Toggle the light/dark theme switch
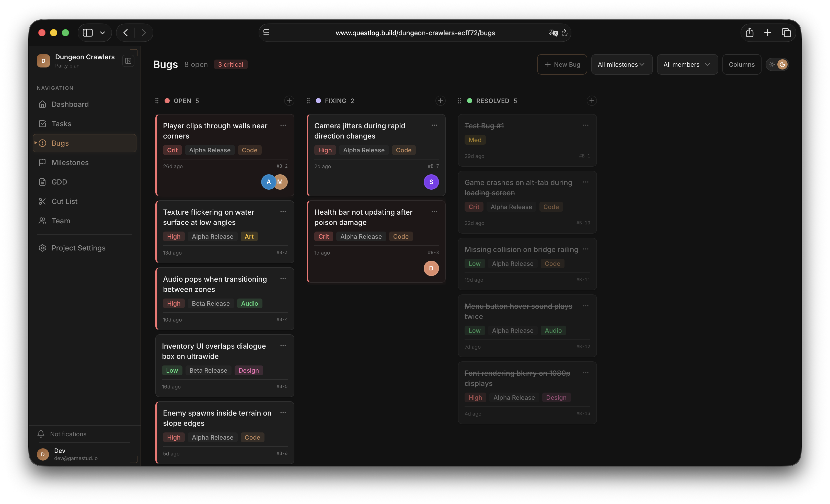 pos(777,64)
